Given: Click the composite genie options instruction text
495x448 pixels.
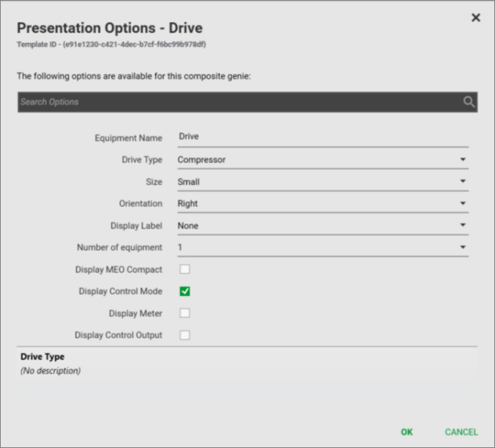Looking at the screenshot, I should coord(132,76).
